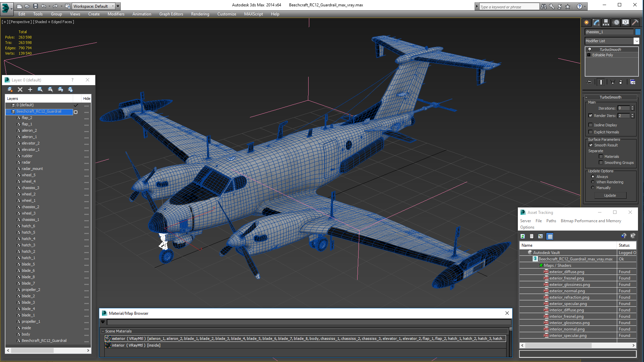Click Create New Layer icon in Layer dialog

pyautogui.click(x=10, y=89)
